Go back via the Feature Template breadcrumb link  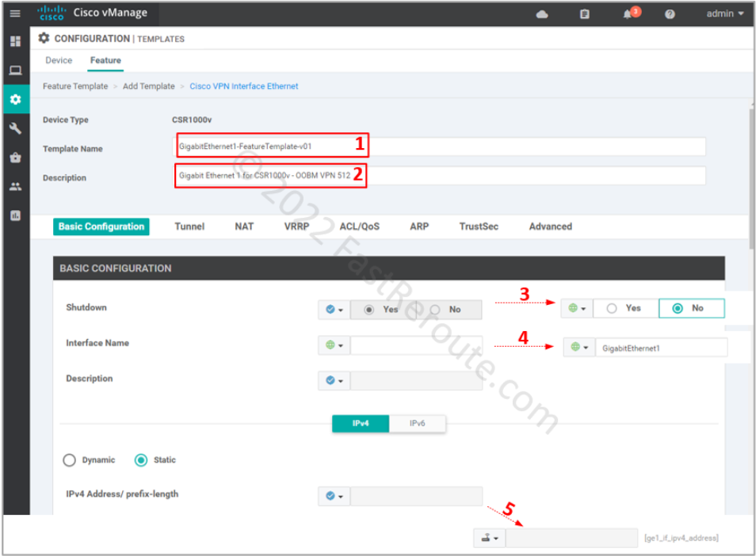[x=74, y=86]
